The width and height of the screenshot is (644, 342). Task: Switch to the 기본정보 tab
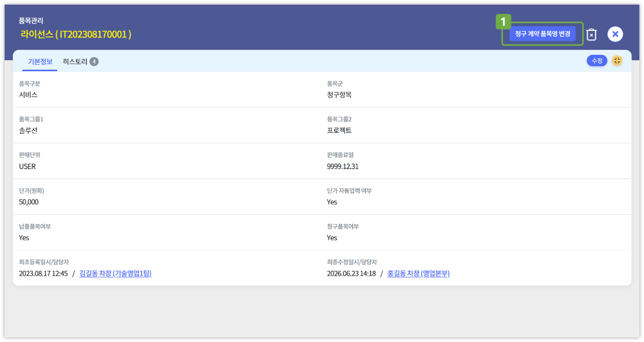coord(40,62)
